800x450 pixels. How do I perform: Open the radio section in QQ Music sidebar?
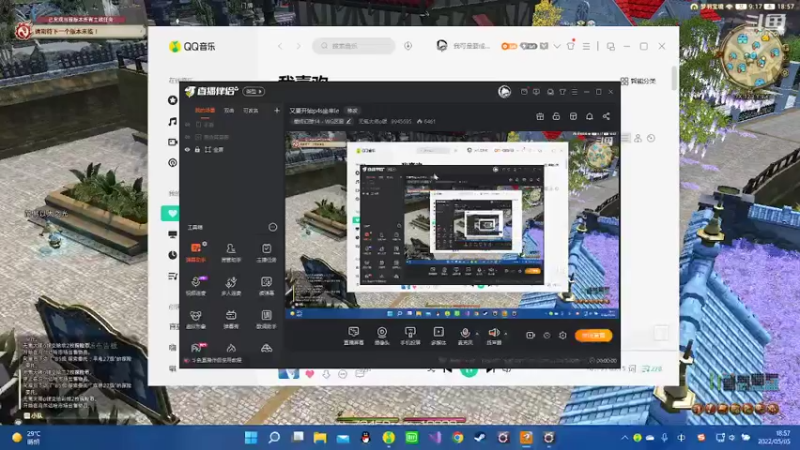coord(172,163)
